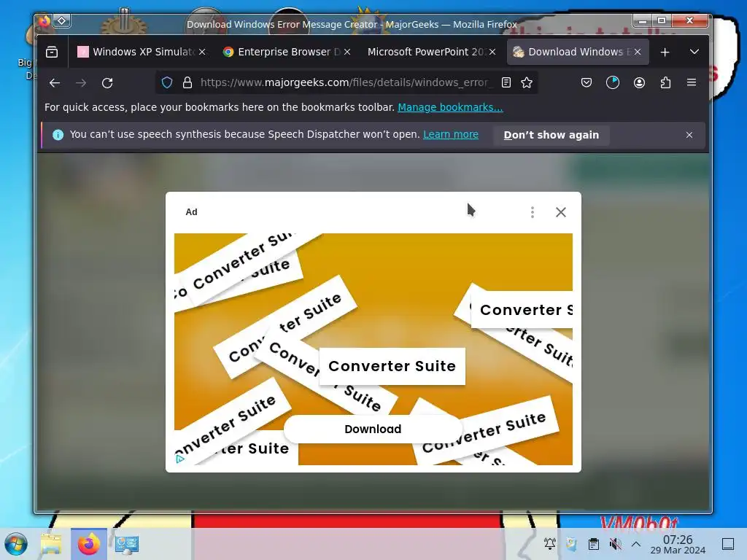Open the Firefox account icon

(x=639, y=83)
